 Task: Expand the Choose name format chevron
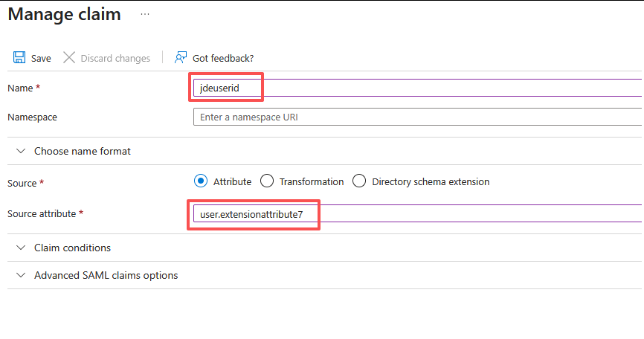coord(21,151)
